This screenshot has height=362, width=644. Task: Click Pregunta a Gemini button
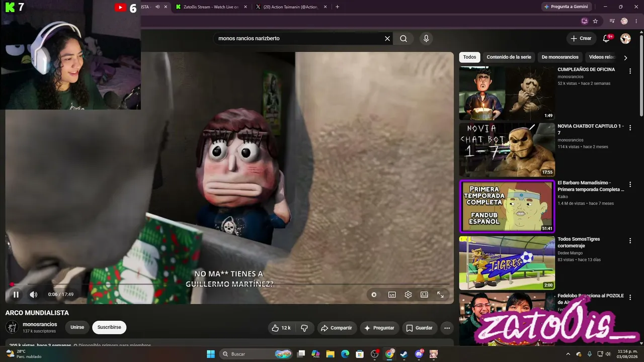coord(566,7)
